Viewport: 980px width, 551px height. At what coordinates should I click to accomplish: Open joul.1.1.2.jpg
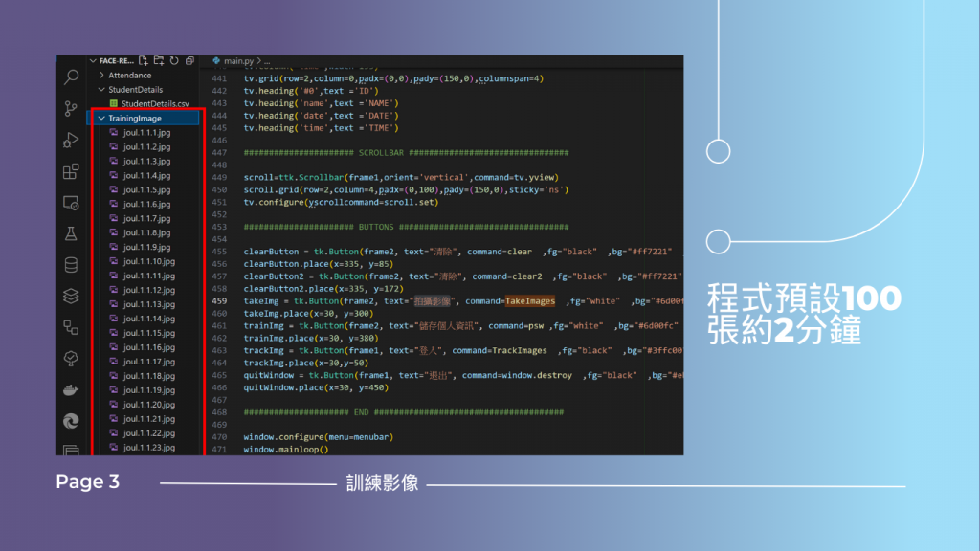click(146, 146)
